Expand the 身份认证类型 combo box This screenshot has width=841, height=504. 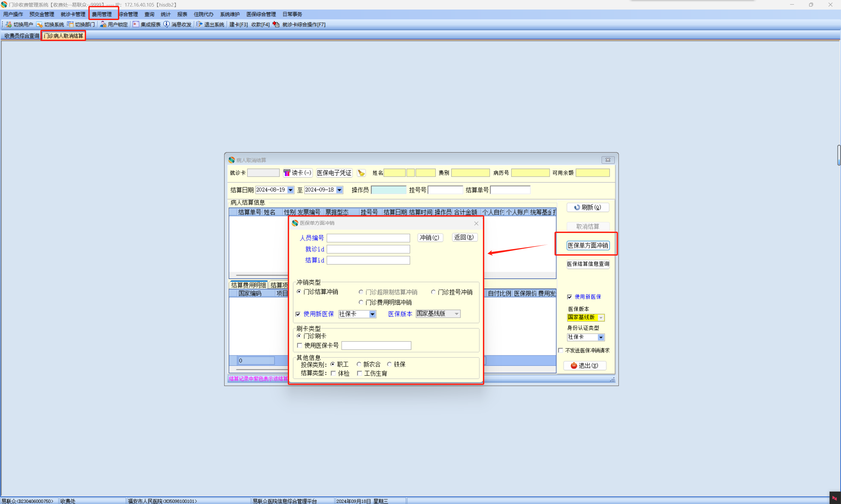(x=601, y=337)
